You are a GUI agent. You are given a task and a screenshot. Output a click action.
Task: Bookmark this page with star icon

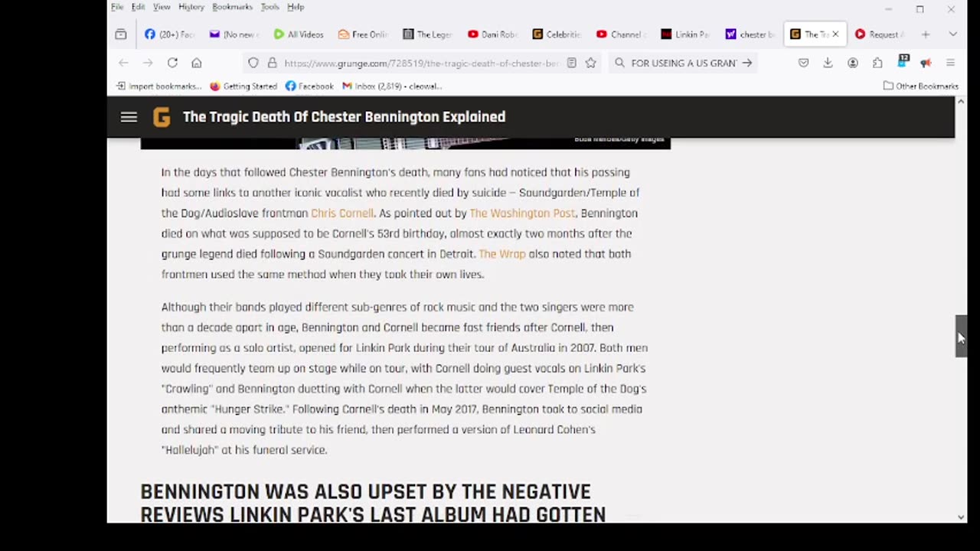(x=590, y=63)
